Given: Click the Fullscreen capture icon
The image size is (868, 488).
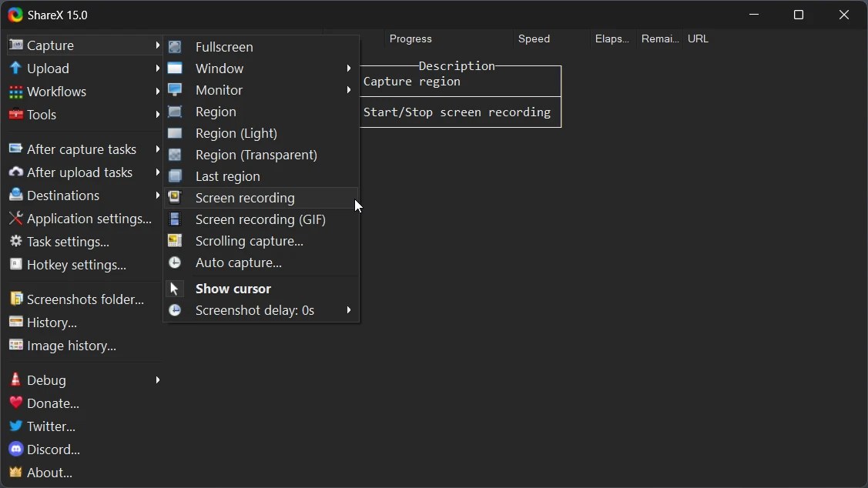Looking at the screenshot, I should pyautogui.click(x=175, y=47).
